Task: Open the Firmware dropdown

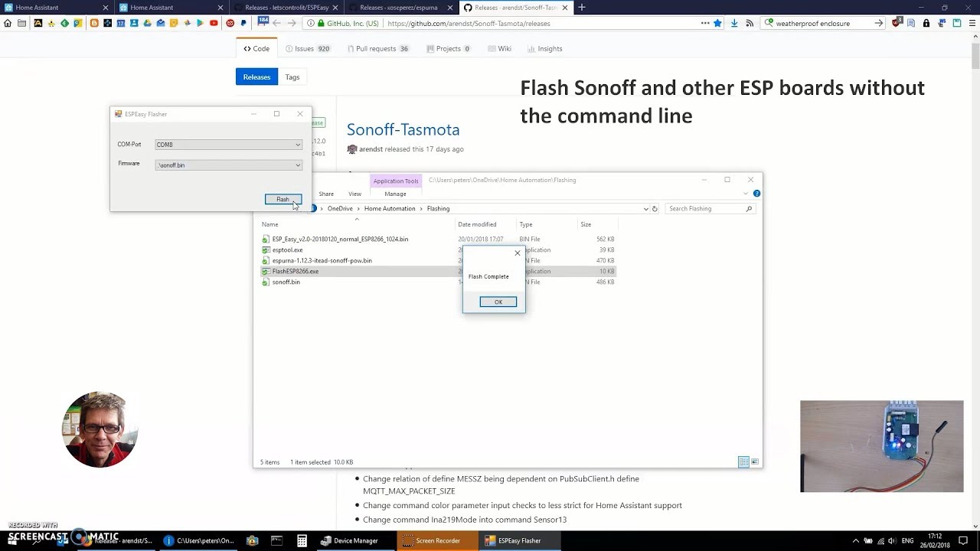Action: click(x=228, y=165)
